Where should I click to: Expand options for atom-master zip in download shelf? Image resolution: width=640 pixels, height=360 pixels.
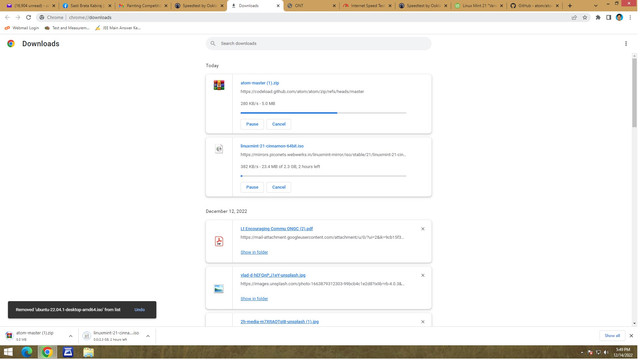tap(71, 336)
